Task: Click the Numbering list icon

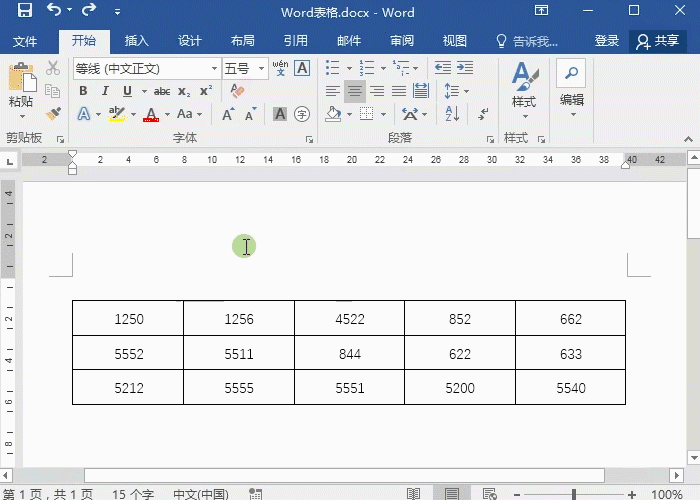Action: click(x=367, y=68)
